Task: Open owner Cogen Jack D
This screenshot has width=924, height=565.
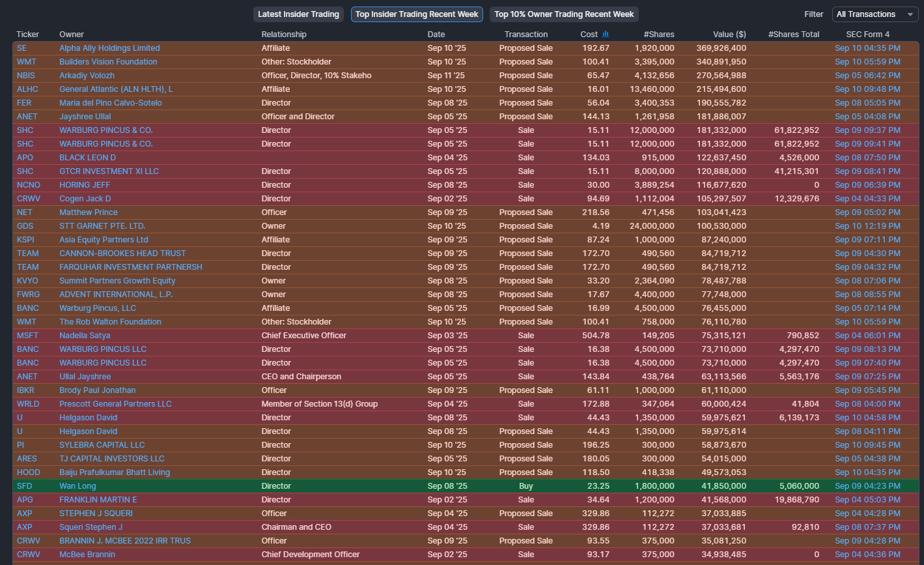Action: pyautogui.click(x=85, y=199)
